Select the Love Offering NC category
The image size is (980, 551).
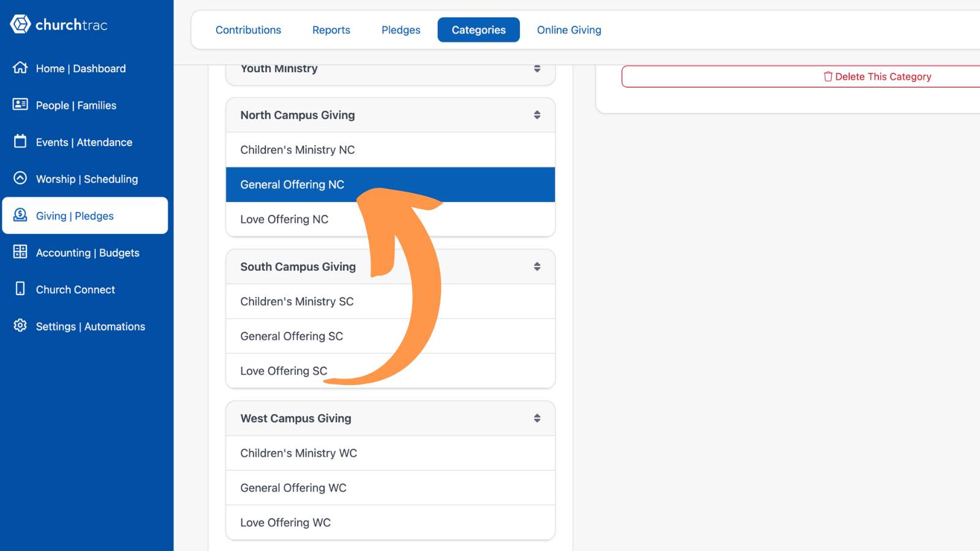coord(390,219)
